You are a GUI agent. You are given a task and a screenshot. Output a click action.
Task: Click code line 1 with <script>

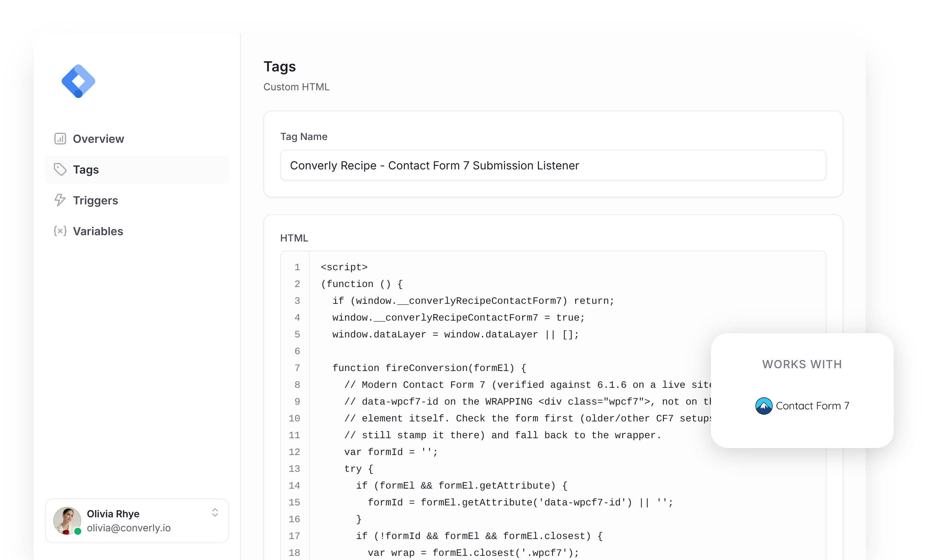click(344, 267)
